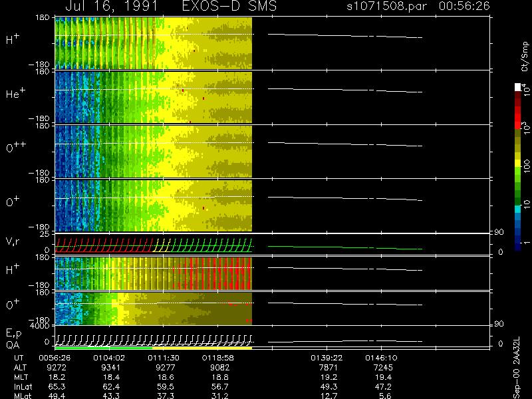This screenshot has height=399, width=532.
Task: Pick MLT value 19.2
Action: (329, 377)
